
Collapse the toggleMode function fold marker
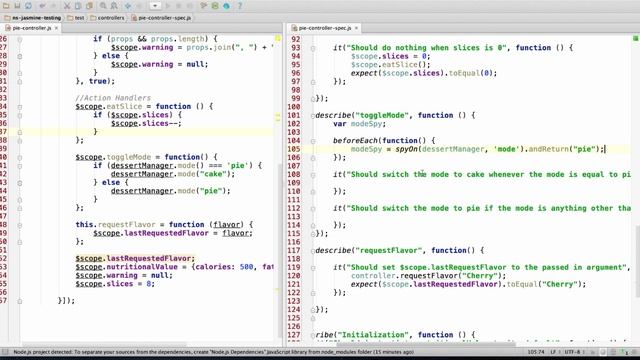coord(20,158)
